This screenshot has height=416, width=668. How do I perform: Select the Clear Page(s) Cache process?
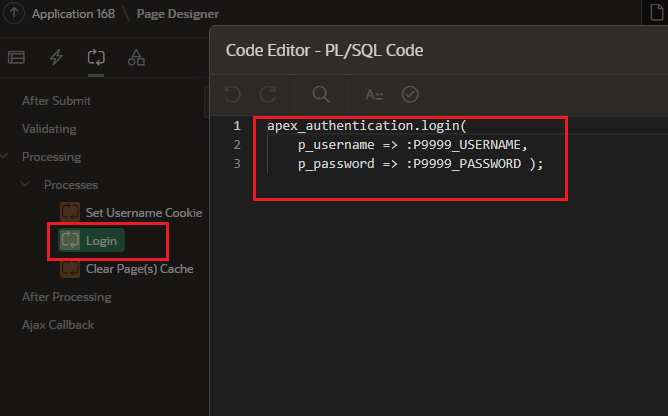[x=139, y=268]
